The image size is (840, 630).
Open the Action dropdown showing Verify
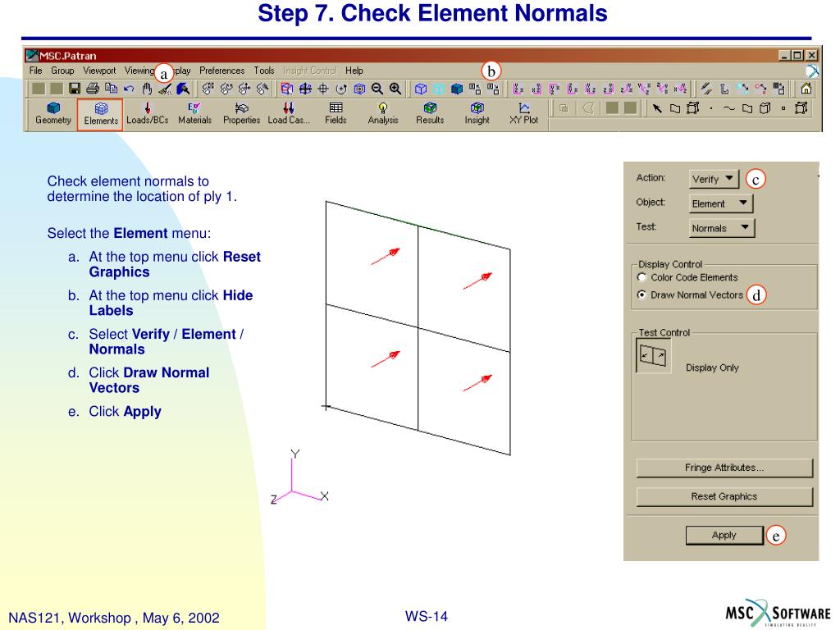pos(714,179)
